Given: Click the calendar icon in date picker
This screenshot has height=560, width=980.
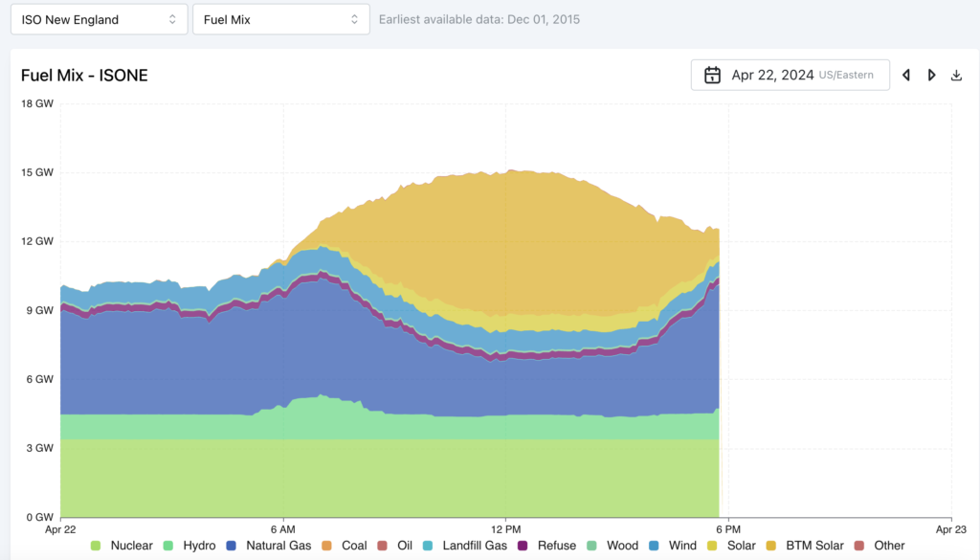Looking at the screenshot, I should tap(712, 75).
